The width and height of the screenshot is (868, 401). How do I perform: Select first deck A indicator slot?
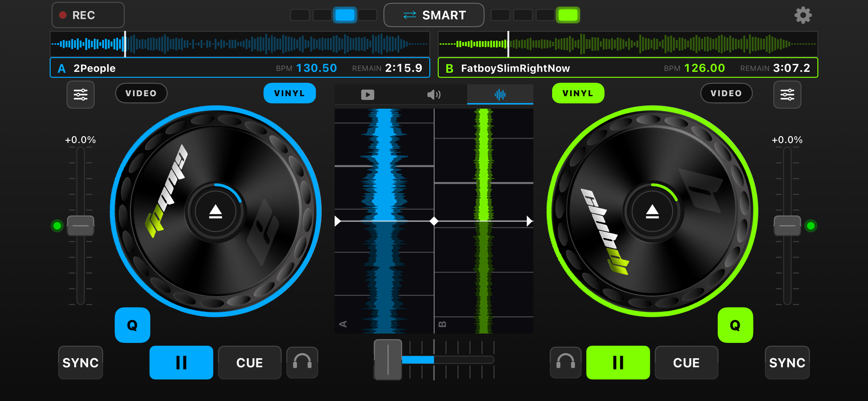[300, 15]
